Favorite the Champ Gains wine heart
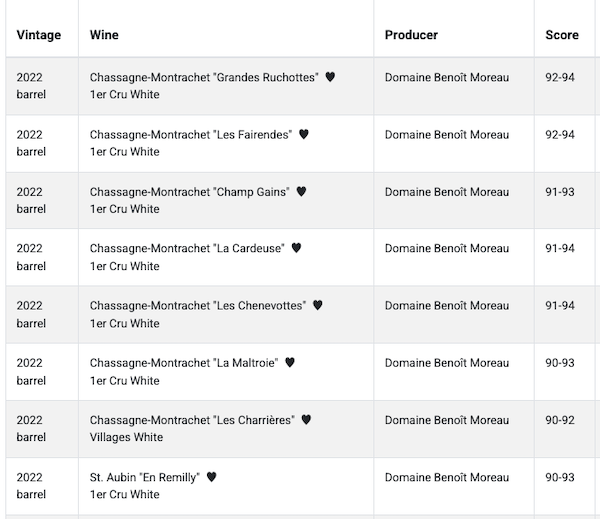This screenshot has height=519, width=600. point(301,191)
